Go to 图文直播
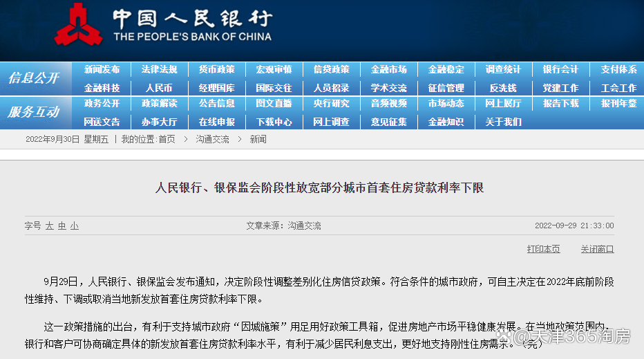Viewport: 644px width, 359px height. (274, 103)
